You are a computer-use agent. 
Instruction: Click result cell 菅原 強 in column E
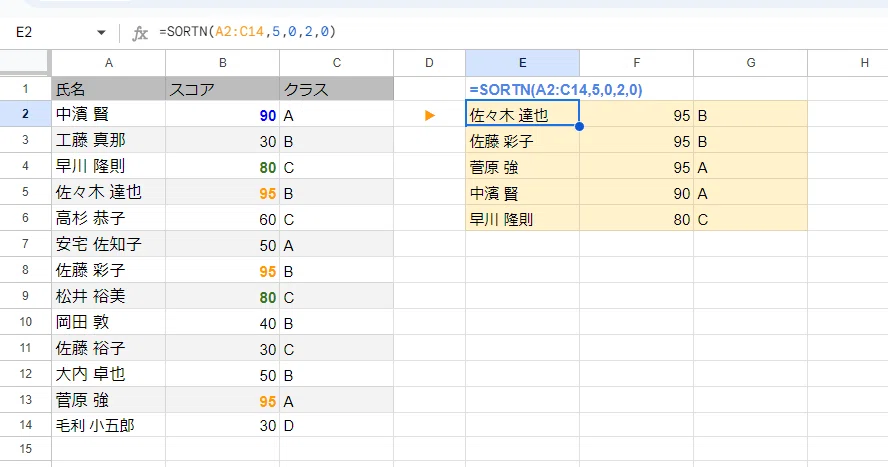[523, 168]
